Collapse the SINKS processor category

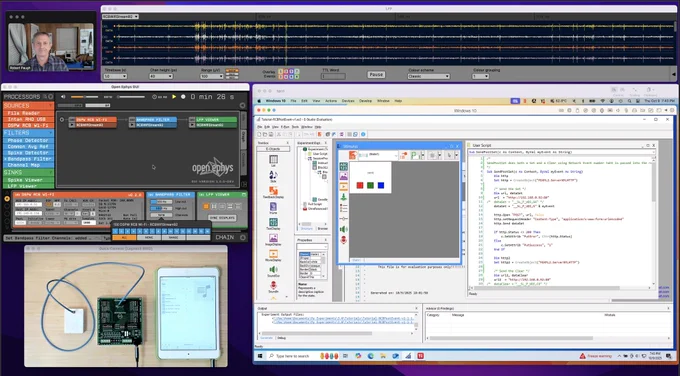click(x=50, y=172)
